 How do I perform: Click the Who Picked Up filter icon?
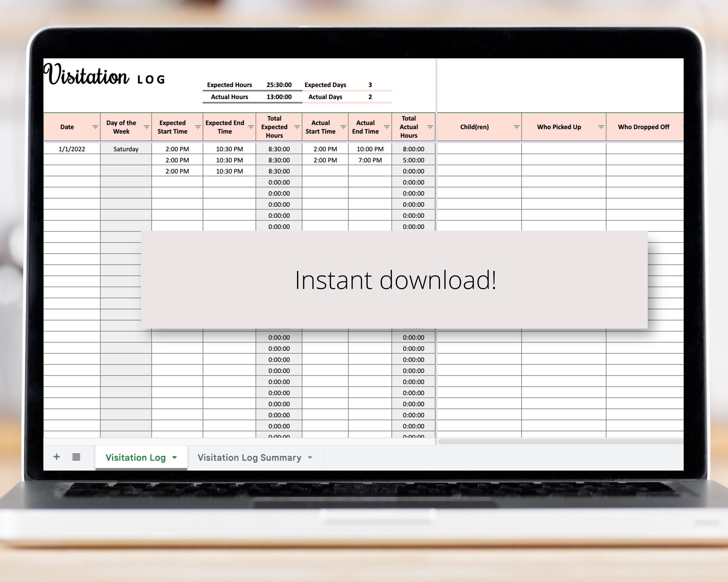tap(602, 127)
